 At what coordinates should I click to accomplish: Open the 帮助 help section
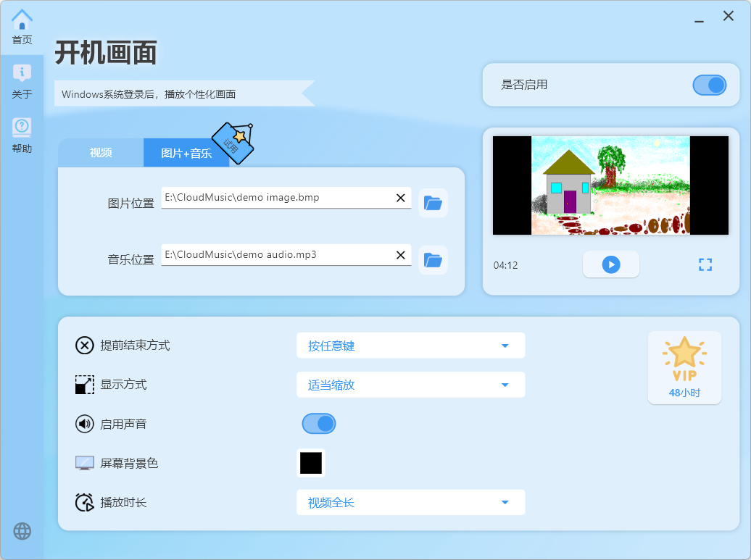(x=22, y=135)
